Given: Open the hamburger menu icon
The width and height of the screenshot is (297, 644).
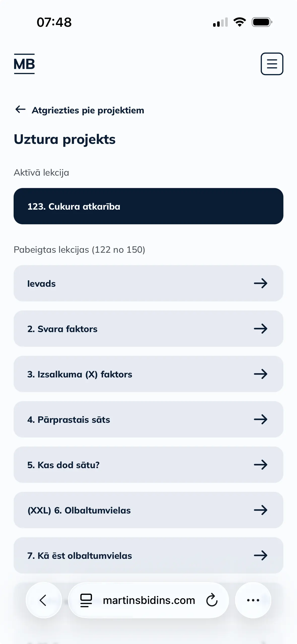Looking at the screenshot, I should click(272, 64).
